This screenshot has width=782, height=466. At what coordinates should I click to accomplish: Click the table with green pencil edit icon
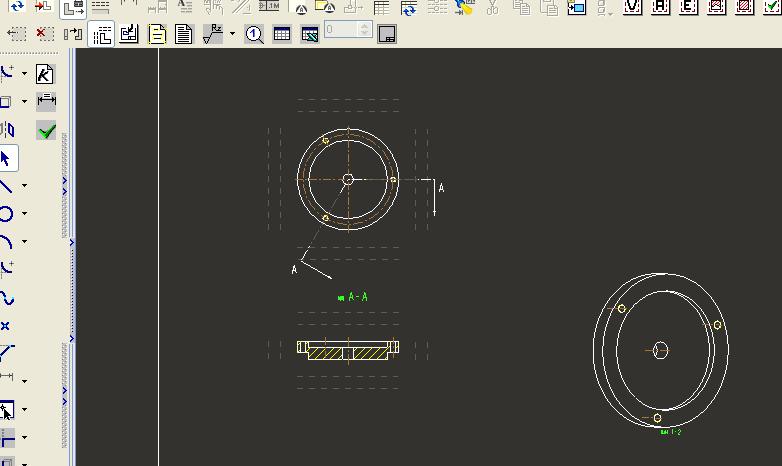tap(310, 34)
